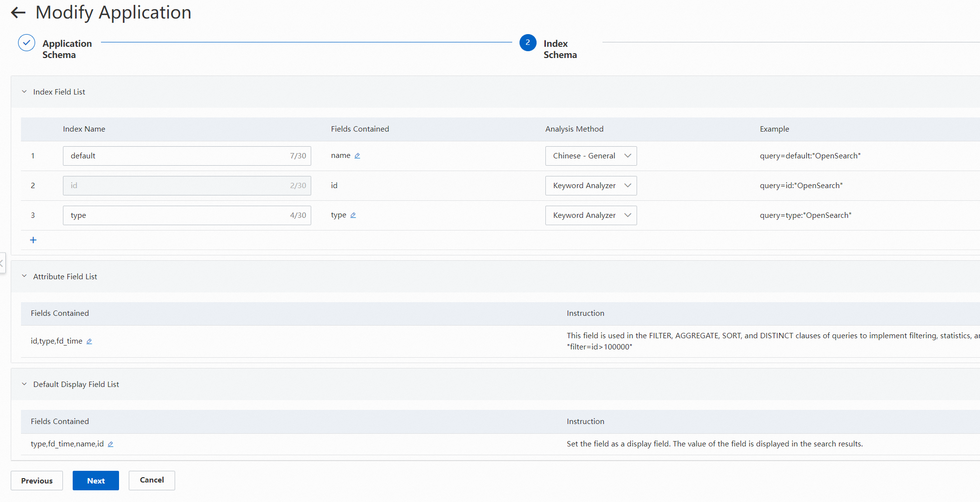
Task: Click the type,fd_time,name,id display fields text
Action: tap(67, 444)
